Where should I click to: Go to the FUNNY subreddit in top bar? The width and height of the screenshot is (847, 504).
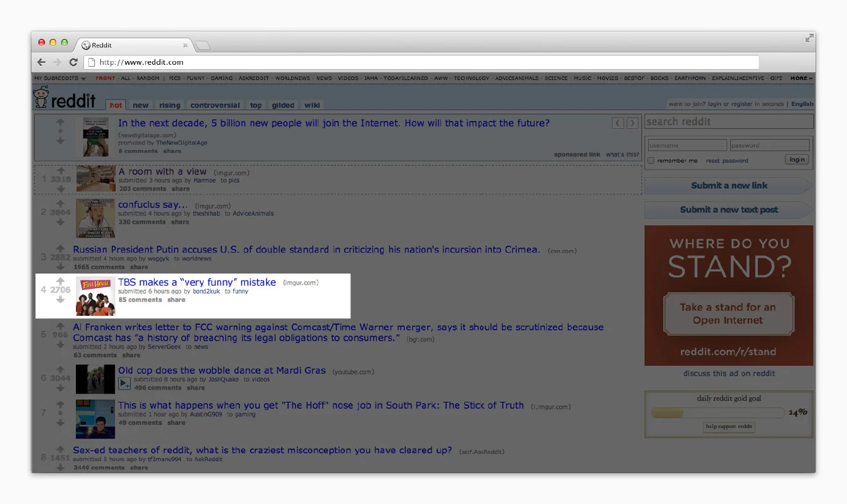pyautogui.click(x=196, y=78)
